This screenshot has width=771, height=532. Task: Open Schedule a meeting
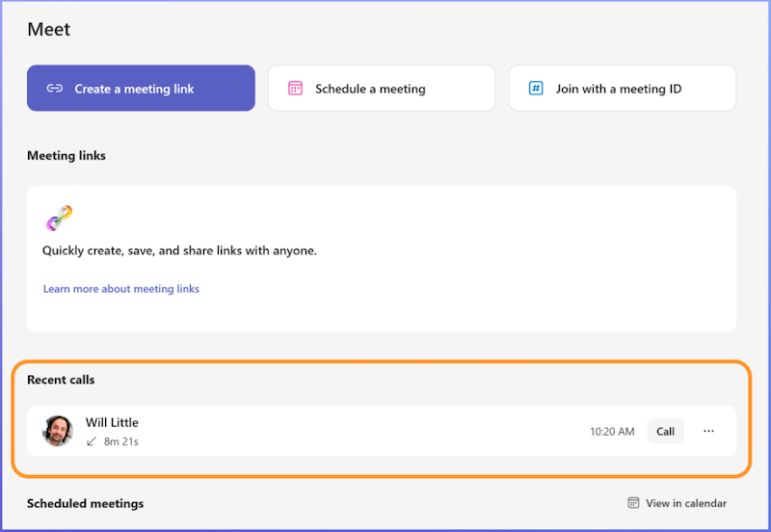click(381, 89)
